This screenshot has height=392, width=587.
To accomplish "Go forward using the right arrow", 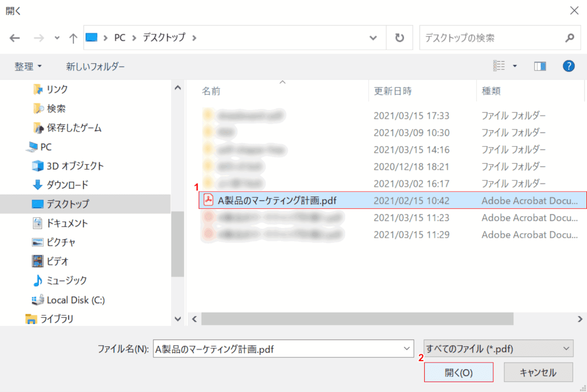I will [x=39, y=38].
